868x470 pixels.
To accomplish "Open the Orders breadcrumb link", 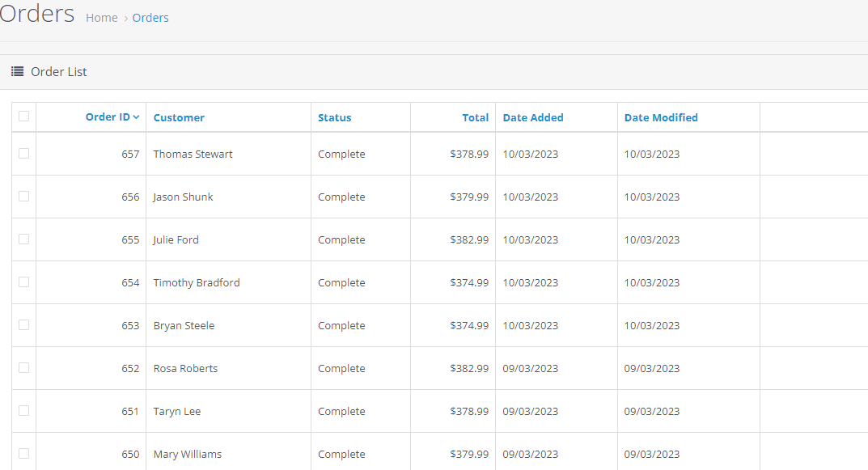I will pyautogui.click(x=150, y=18).
